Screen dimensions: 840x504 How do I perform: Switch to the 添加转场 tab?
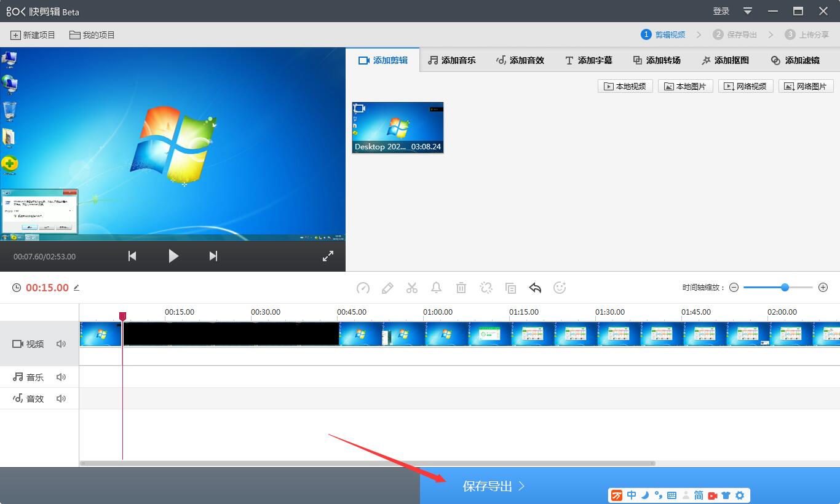pyautogui.click(x=657, y=60)
